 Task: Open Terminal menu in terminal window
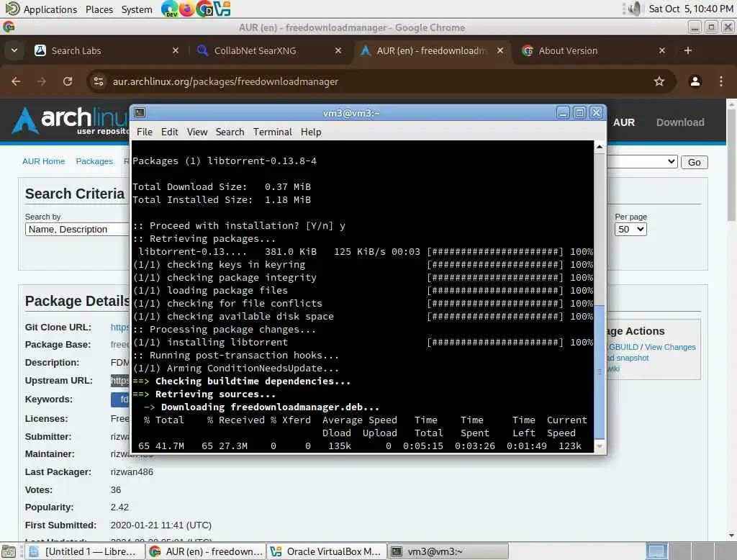(x=273, y=132)
